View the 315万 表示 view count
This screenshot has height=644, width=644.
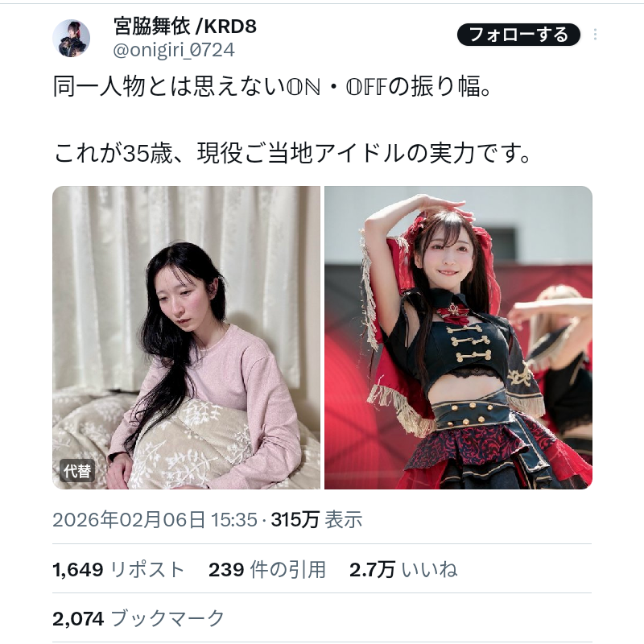click(316, 519)
